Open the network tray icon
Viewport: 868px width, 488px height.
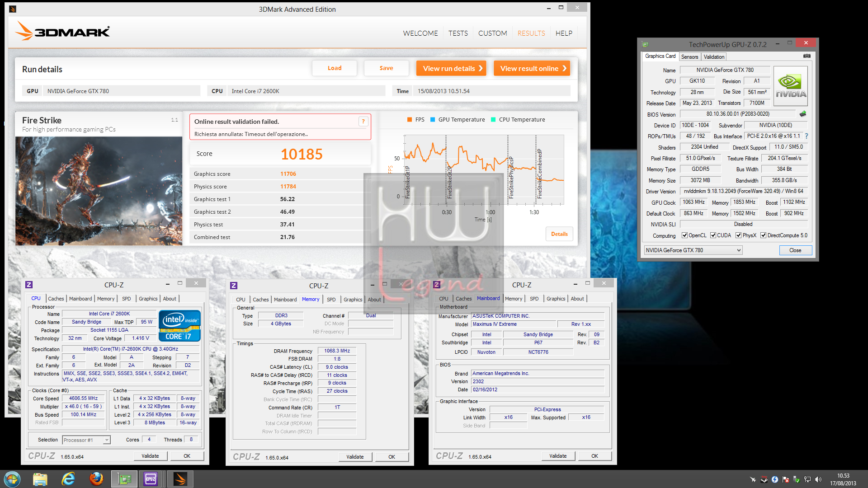(807, 479)
